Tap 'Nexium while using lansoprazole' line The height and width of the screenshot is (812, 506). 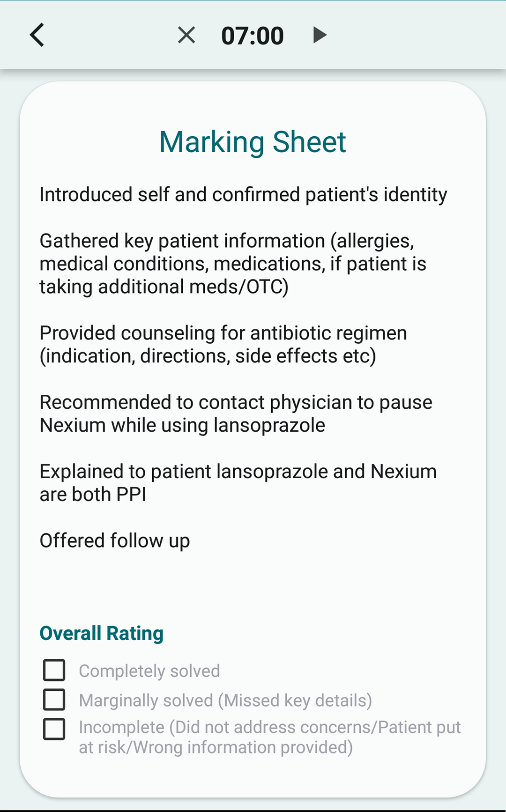coord(182,426)
